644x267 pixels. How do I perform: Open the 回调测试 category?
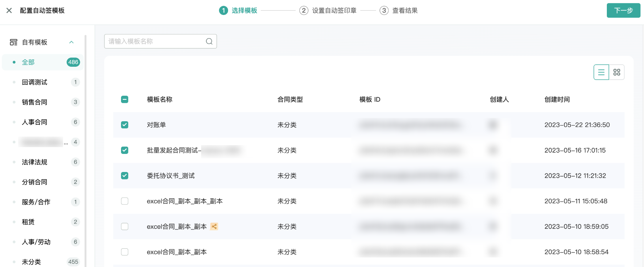click(x=43, y=82)
